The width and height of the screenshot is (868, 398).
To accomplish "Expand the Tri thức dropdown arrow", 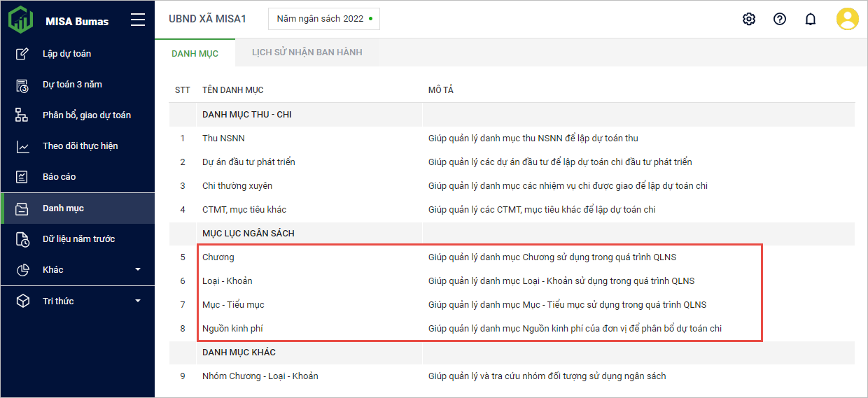I will coord(138,301).
